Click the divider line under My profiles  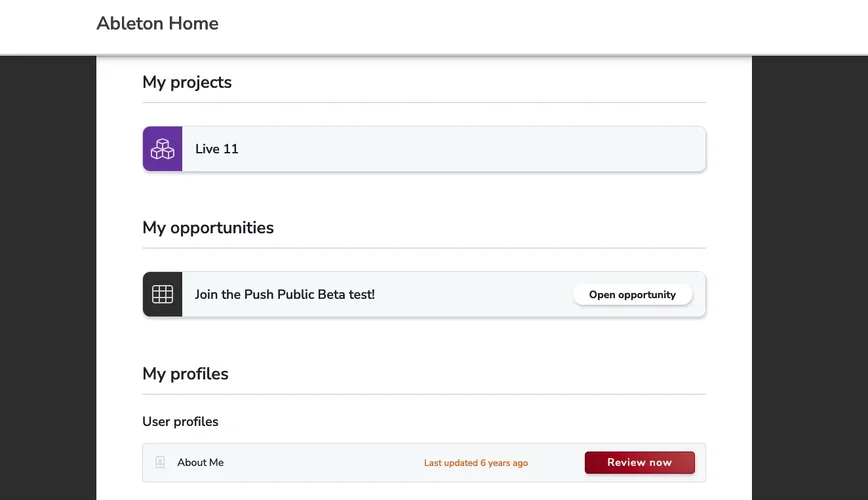pos(424,394)
